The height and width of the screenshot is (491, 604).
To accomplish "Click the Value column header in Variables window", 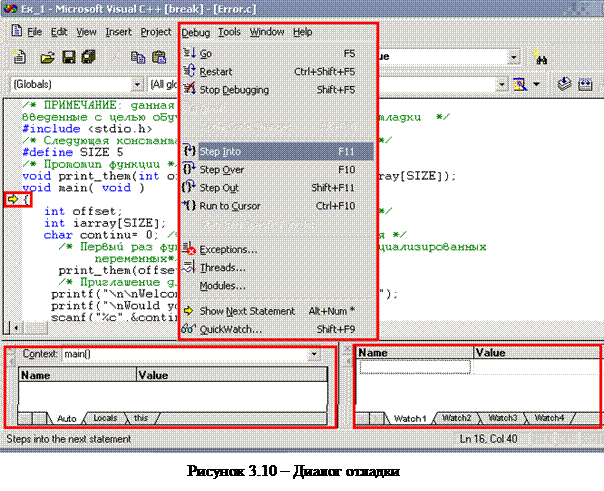I will click(x=232, y=375).
